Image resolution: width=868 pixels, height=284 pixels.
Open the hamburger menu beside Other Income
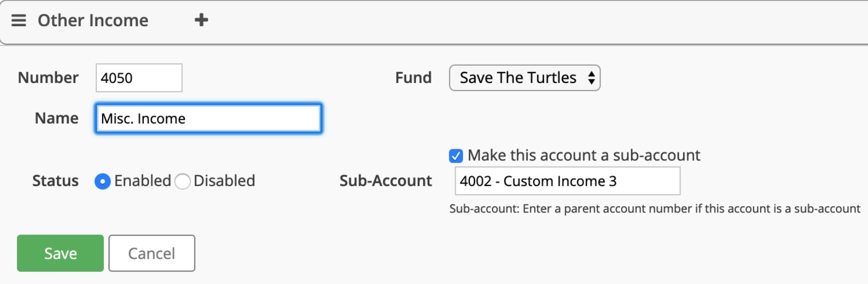coord(19,21)
